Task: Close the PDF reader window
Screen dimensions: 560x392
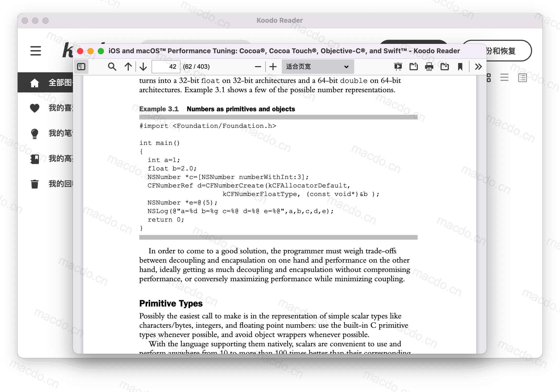Action: click(80, 51)
